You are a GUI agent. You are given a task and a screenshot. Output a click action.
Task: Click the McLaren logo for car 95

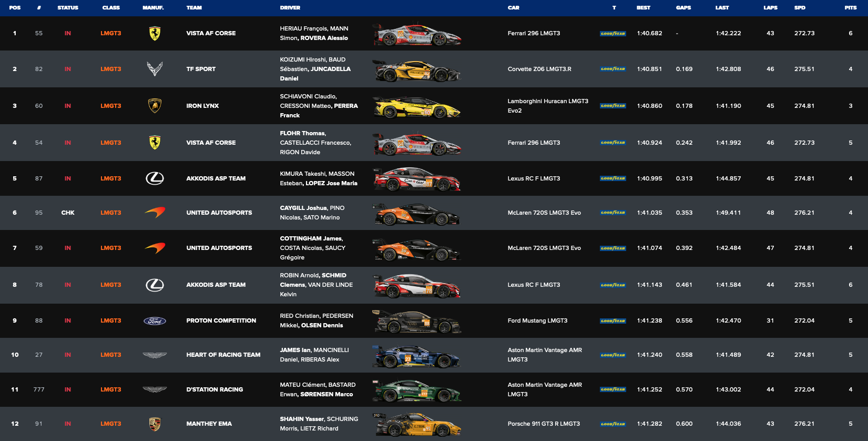pos(155,213)
